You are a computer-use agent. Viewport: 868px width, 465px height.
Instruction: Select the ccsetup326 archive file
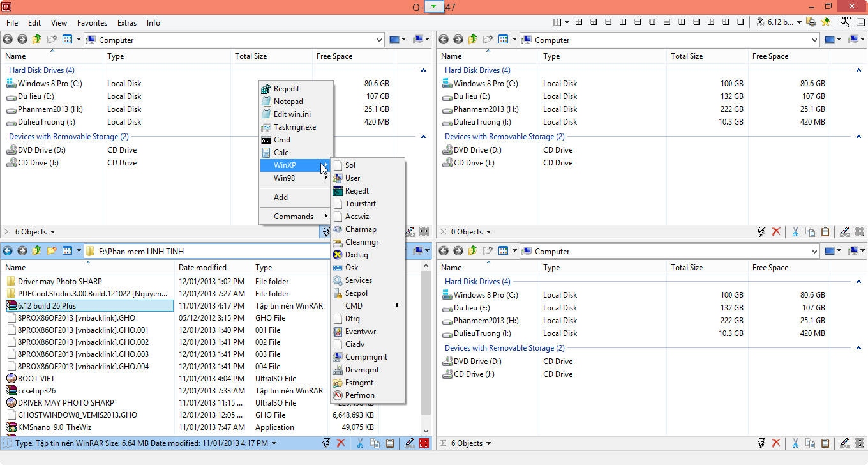[36, 391]
